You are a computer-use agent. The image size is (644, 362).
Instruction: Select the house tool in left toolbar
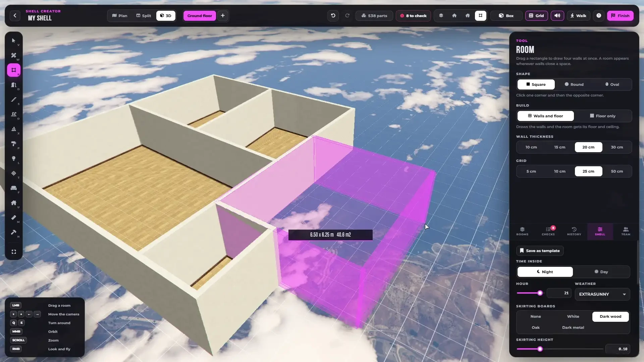pyautogui.click(x=14, y=203)
